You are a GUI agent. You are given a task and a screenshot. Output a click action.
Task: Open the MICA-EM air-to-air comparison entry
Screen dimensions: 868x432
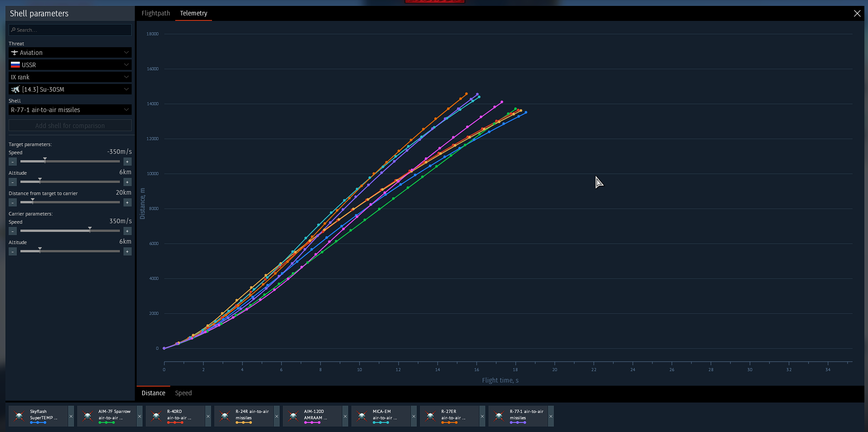pos(381,416)
